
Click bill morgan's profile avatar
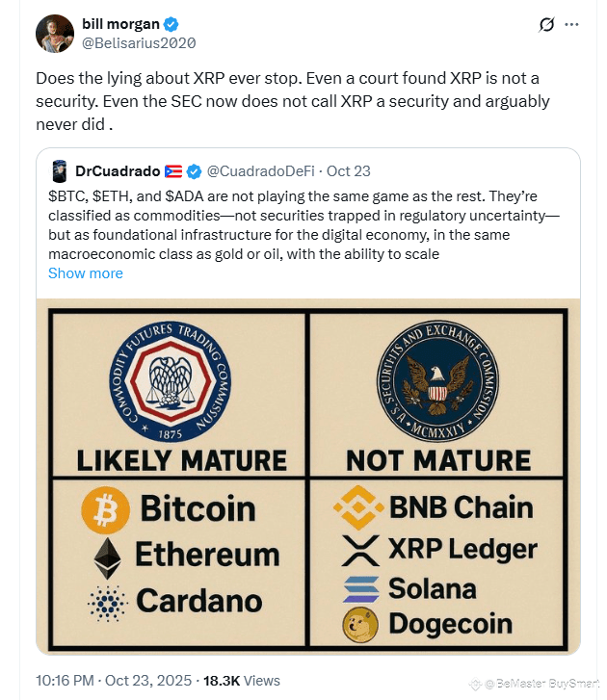tap(55, 34)
